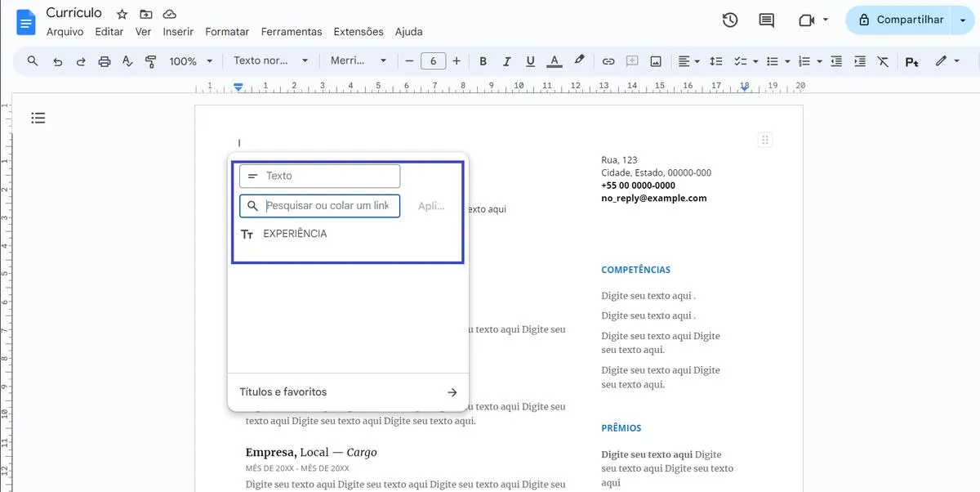Viewport: 980px width, 492px height.
Task: Open the print dialog
Action: [x=104, y=60]
